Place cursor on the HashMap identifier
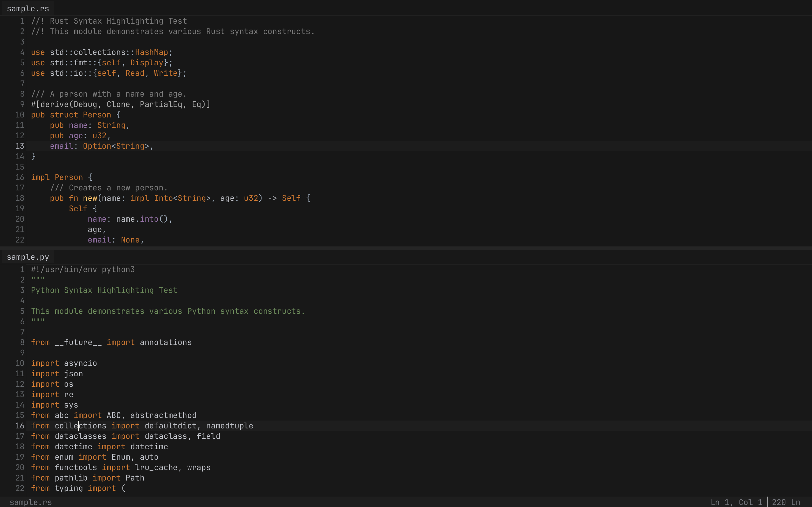Viewport: 812px width, 507px height. tap(152, 52)
